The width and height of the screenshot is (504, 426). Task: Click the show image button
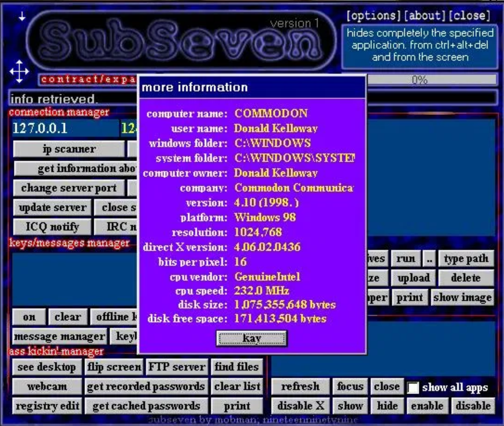462,297
